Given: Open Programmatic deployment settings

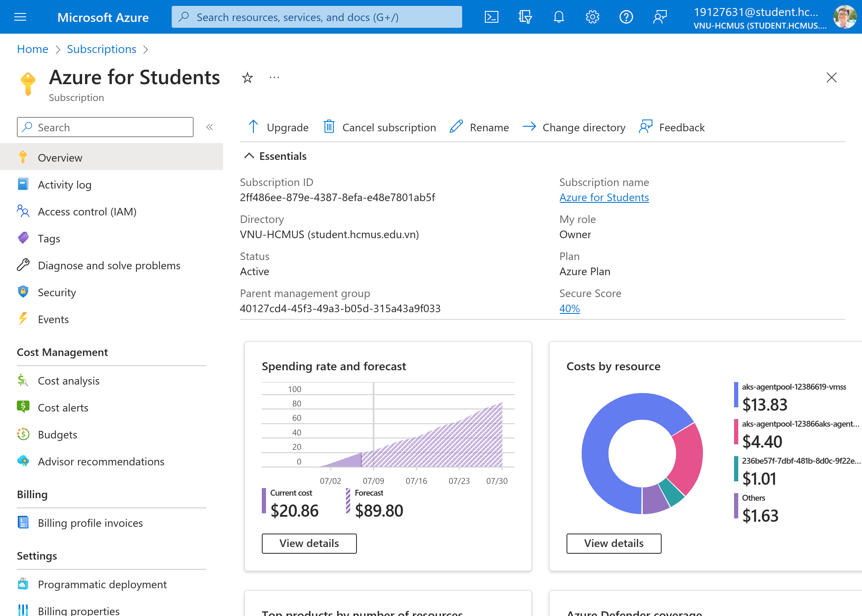Looking at the screenshot, I should point(112,584).
